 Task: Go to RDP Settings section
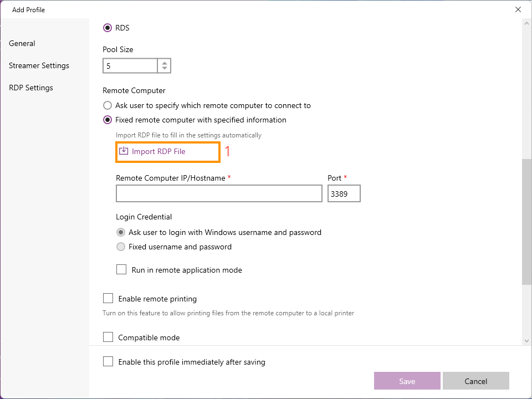click(x=31, y=88)
